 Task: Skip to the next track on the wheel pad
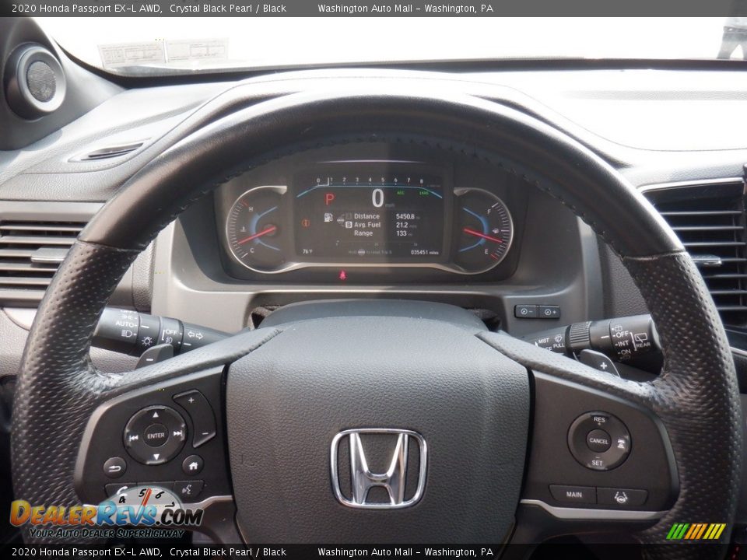click(177, 433)
